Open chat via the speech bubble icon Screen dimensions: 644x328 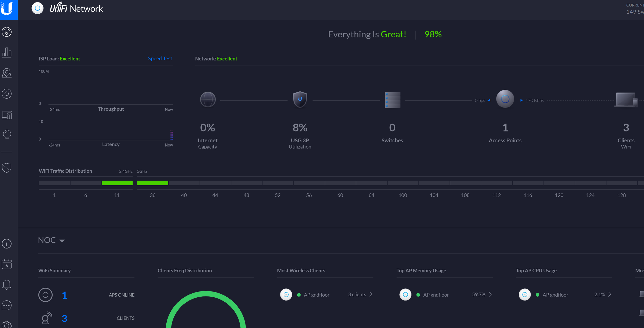click(6, 305)
